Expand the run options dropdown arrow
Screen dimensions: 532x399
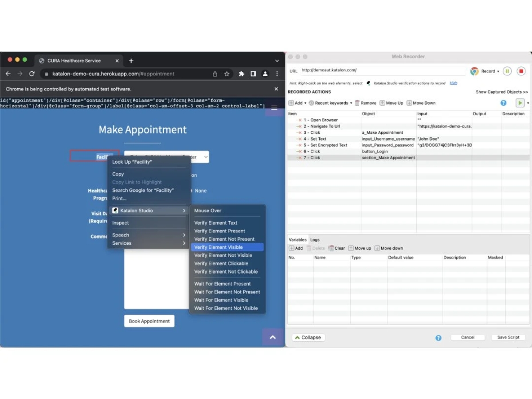point(528,103)
